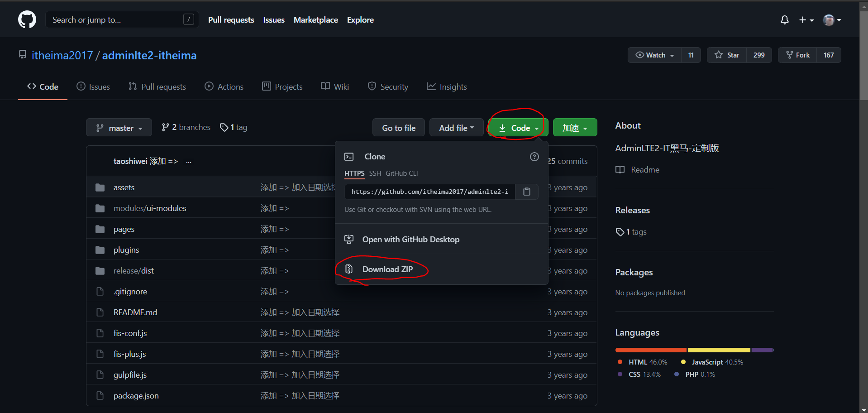Screen dimensions: 868x413
Task: Click the plugins folder icon
Action: pyautogui.click(x=100, y=250)
